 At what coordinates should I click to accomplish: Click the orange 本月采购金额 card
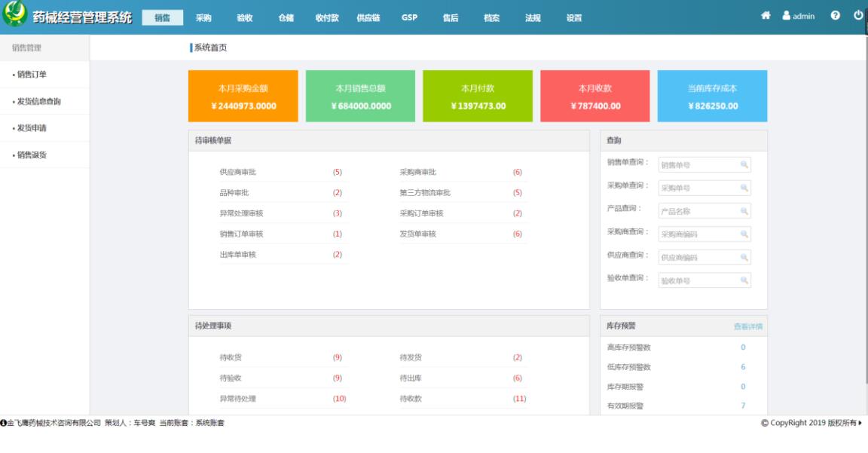[x=243, y=96]
